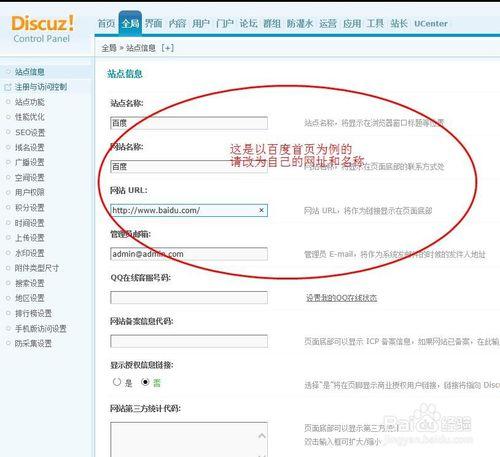
Task: Click the [+] add-to-favorites icon in breadcrumb
Action: (x=167, y=48)
